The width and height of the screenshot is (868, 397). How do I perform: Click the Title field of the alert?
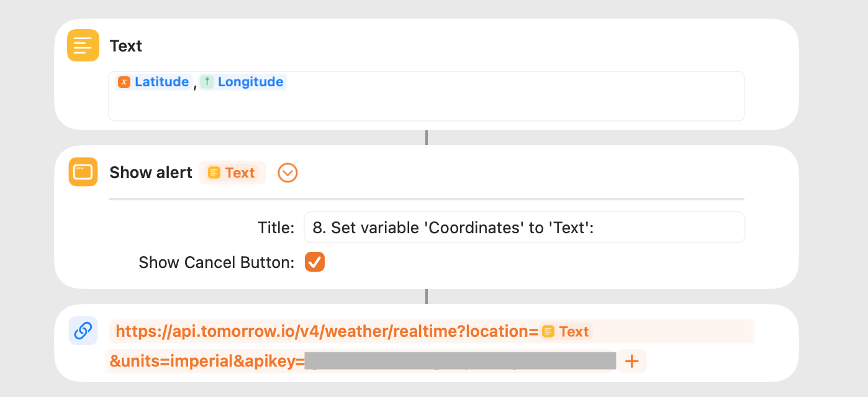tap(523, 228)
